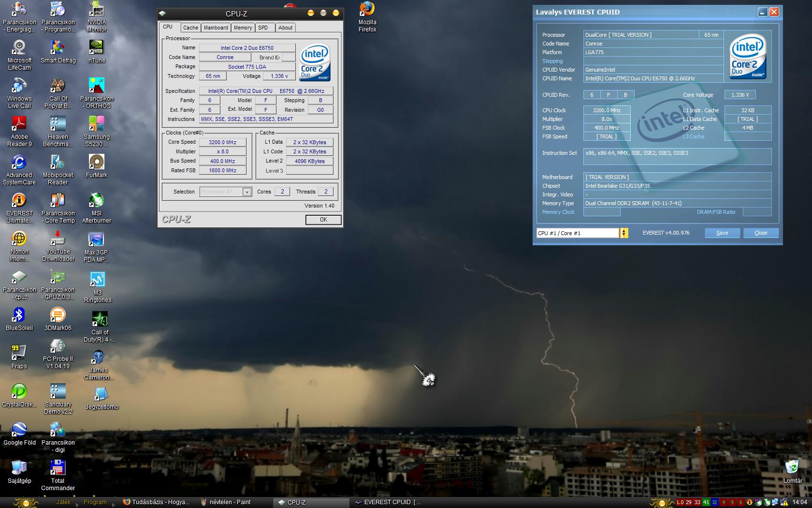Select the CrystalDisk desktop icon
This screenshot has width=812, height=508.
point(19,395)
